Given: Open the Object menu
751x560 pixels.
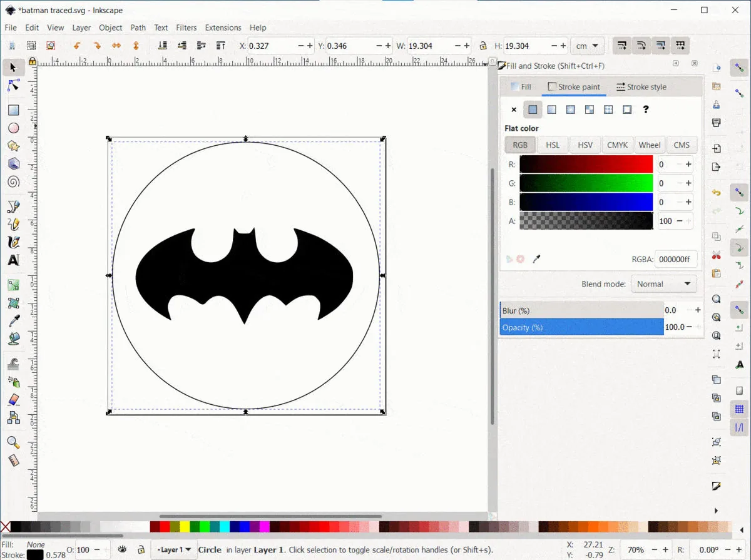Looking at the screenshot, I should pyautogui.click(x=110, y=28).
